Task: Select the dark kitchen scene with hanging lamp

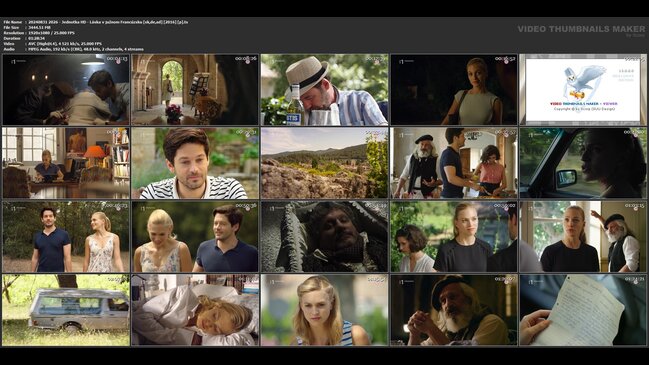Action: point(66,89)
